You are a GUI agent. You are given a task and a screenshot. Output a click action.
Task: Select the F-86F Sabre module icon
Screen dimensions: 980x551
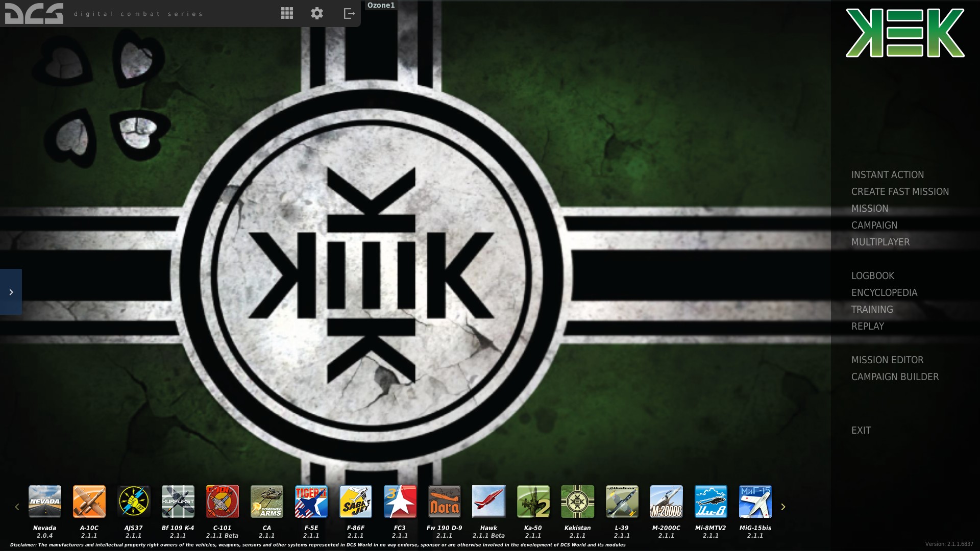(x=356, y=501)
